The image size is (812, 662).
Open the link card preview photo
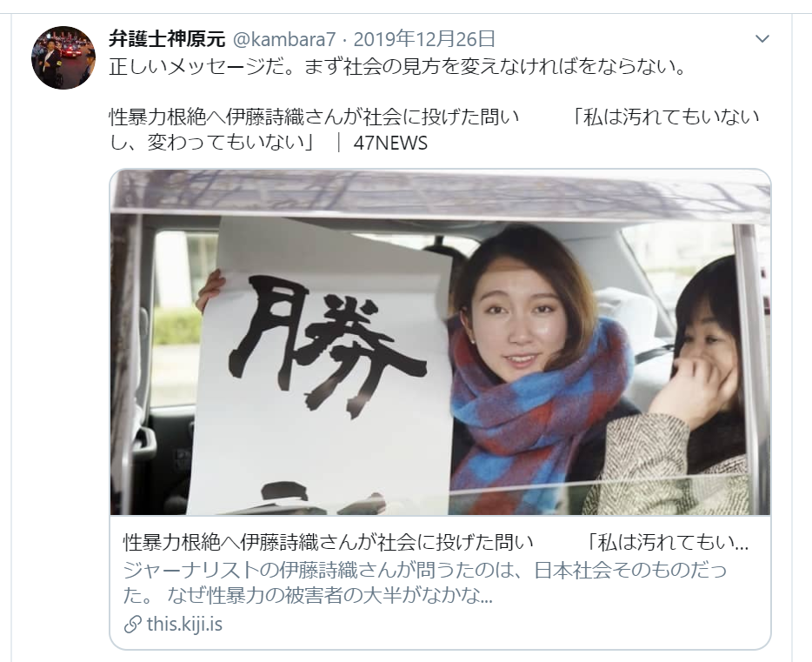[440, 342]
